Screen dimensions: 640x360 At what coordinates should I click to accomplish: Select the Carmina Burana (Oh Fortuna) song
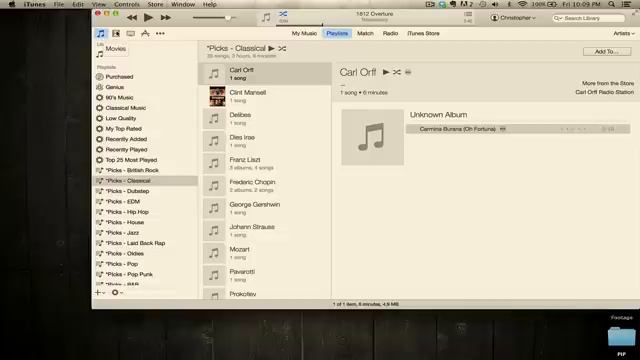point(518,129)
